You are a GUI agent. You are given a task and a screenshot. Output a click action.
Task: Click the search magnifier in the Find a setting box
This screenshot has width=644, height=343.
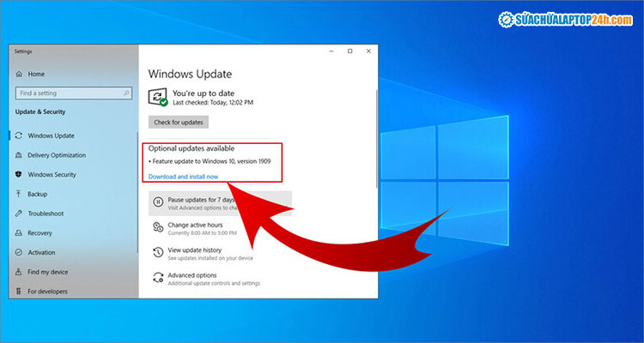pos(126,93)
